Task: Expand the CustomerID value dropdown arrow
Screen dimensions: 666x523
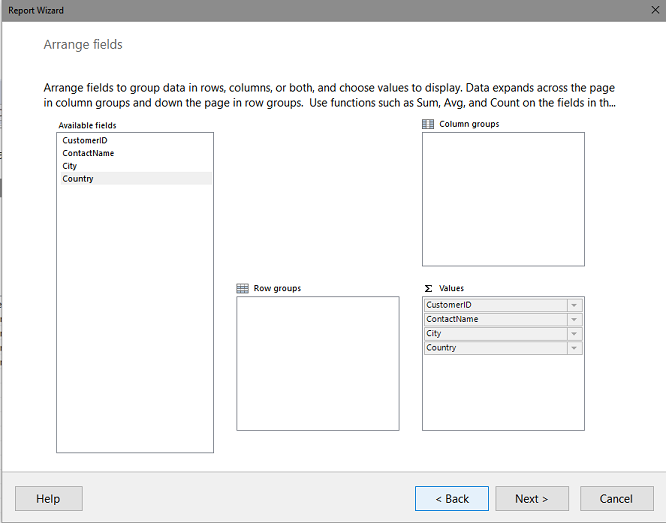Action: pos(574,305)
